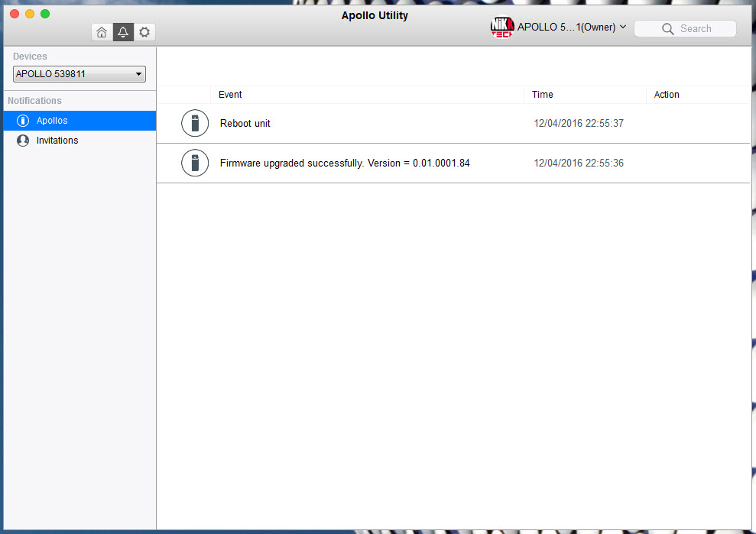756x534 pixels.
Task: Close the Apollo Utility window
Action: point(15,14)
